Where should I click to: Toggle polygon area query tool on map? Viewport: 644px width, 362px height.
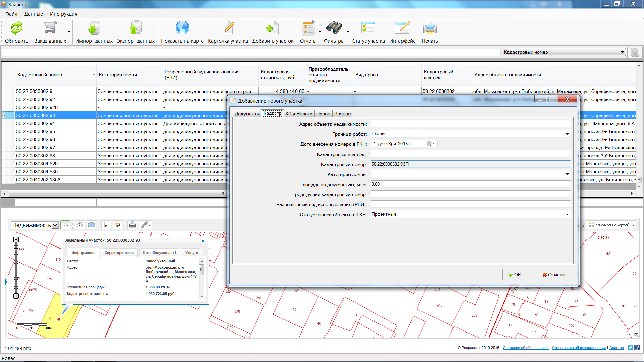91,225
